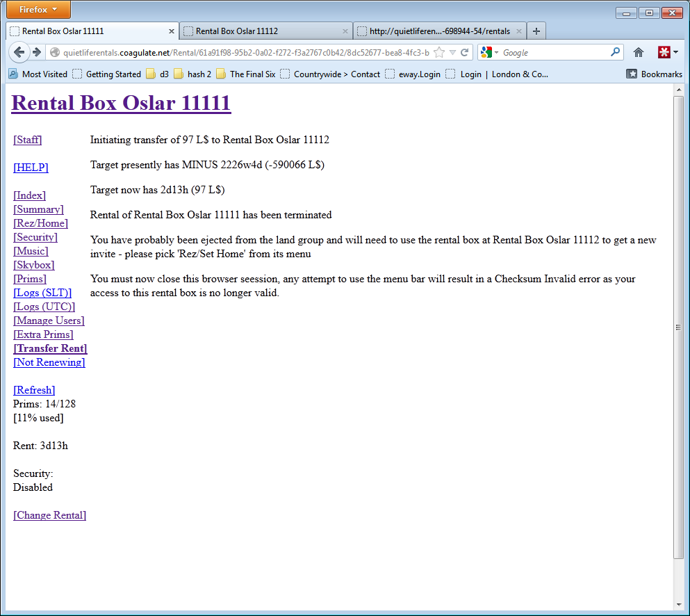Image resolution: width=690 pixels, height=616 pixels.
Task: Close the Rental Box Oslar 11112 tab
Action: (x=345, y=31)
